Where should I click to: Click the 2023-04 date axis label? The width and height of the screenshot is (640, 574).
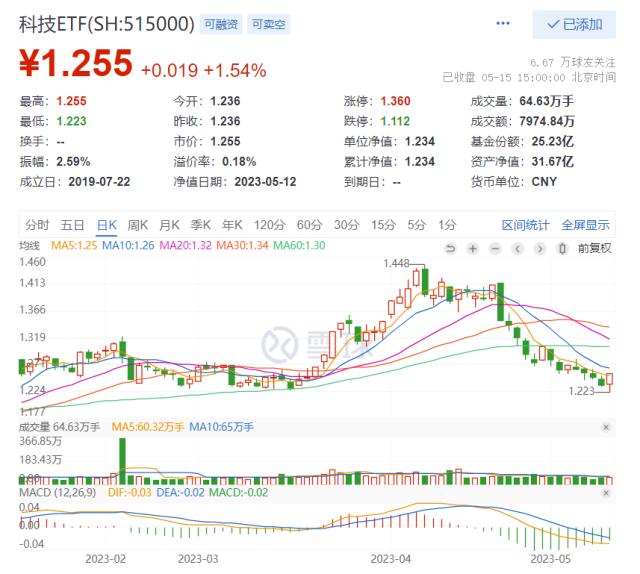391,558
